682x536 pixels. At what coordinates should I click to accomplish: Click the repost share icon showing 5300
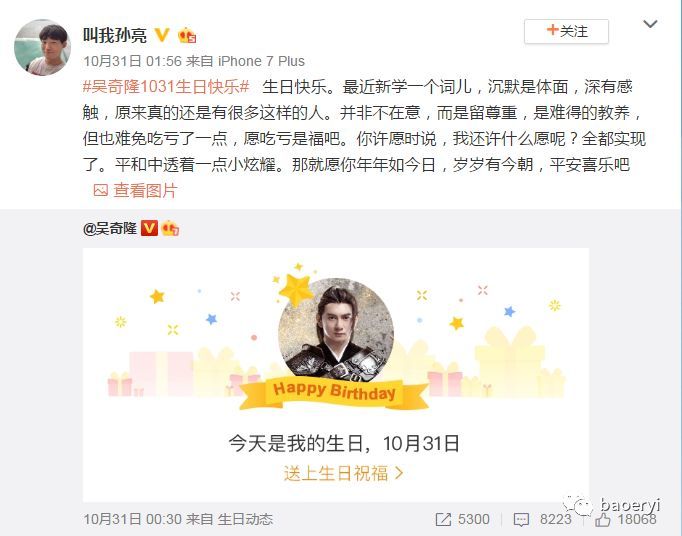[443, 519]
